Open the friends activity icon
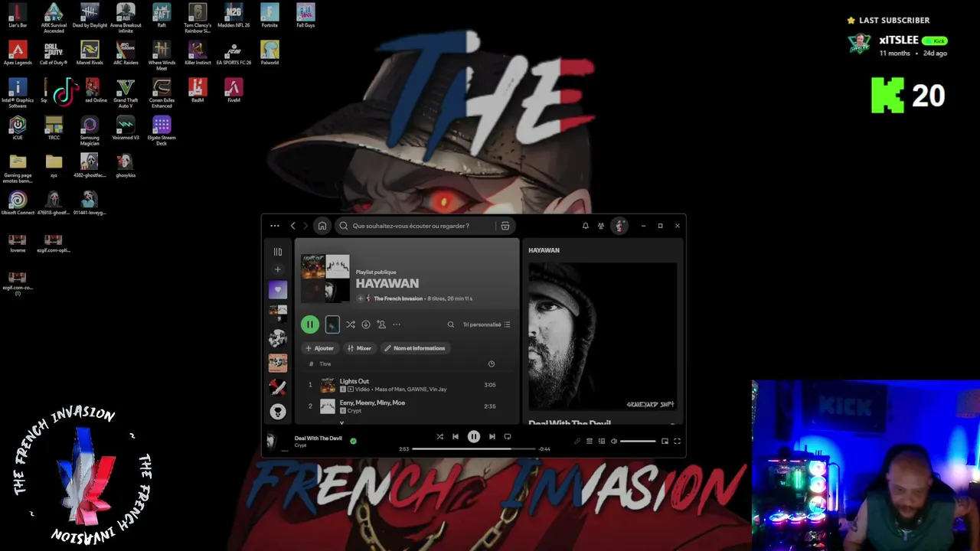Viewport: 980px width, 551px height. point(601,226)
